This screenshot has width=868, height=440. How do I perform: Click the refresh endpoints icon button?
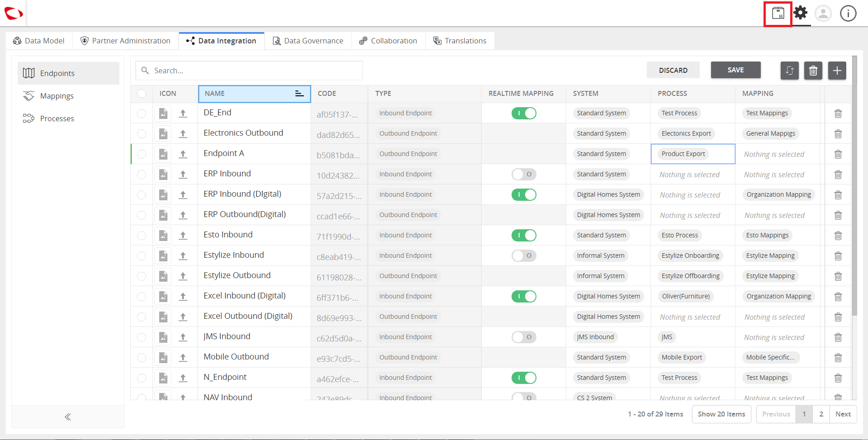[x=789, y=71]
